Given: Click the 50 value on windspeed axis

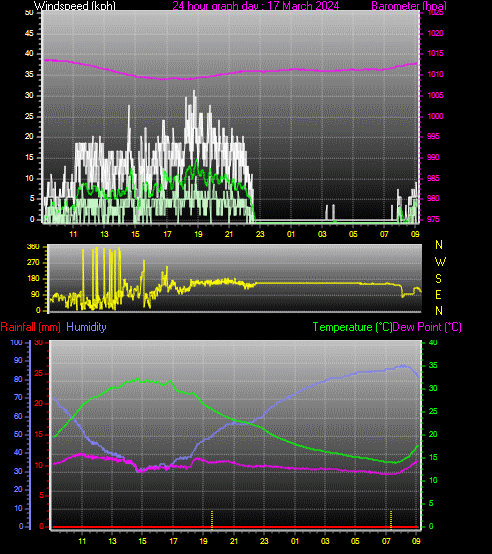Looking at the screenshot, I should [x=29, y=12].
